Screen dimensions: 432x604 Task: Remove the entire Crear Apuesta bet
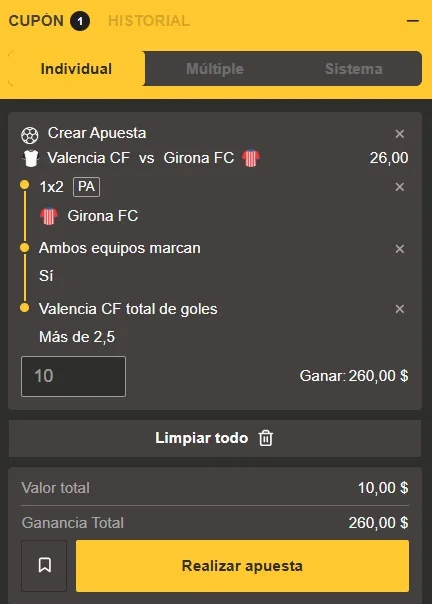click(x=400, y=134)
